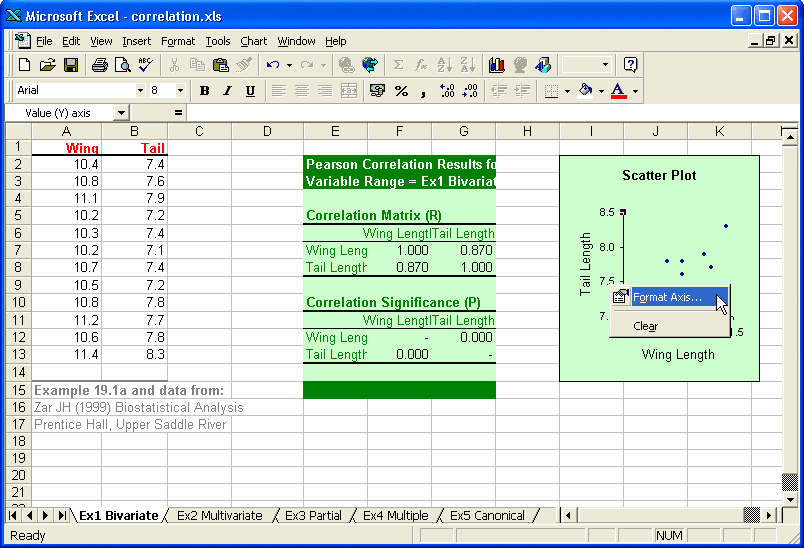Viewport: 804px width, 548px height.
Task: Select Clear in the context menu
Action: click(x=646, y=326)
